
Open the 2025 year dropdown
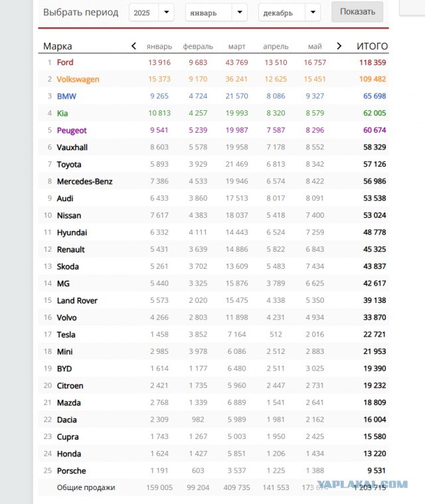[x=151, y=13]
